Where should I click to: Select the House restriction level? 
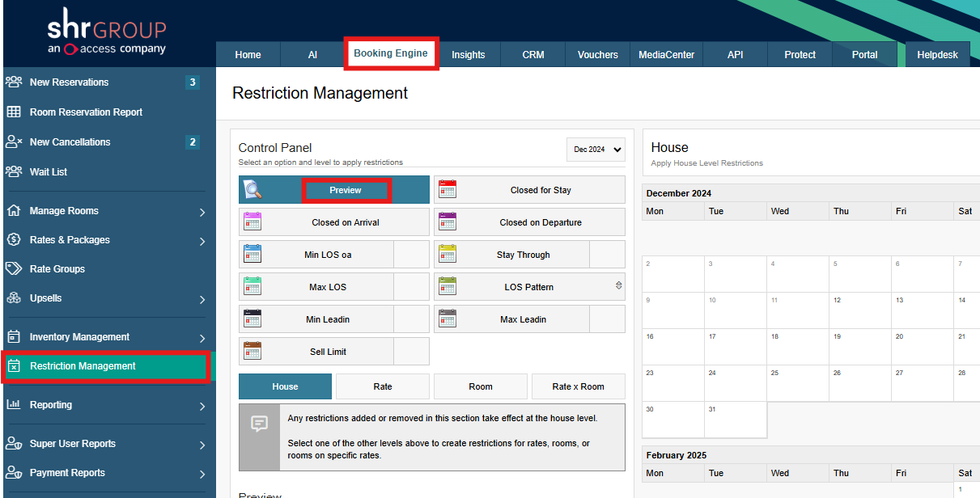click(x=285, y=386)
